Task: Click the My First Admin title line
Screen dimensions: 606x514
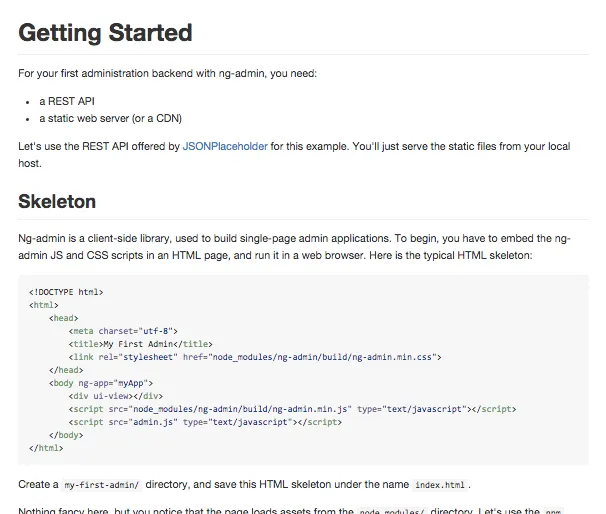Action: [141, 344]
